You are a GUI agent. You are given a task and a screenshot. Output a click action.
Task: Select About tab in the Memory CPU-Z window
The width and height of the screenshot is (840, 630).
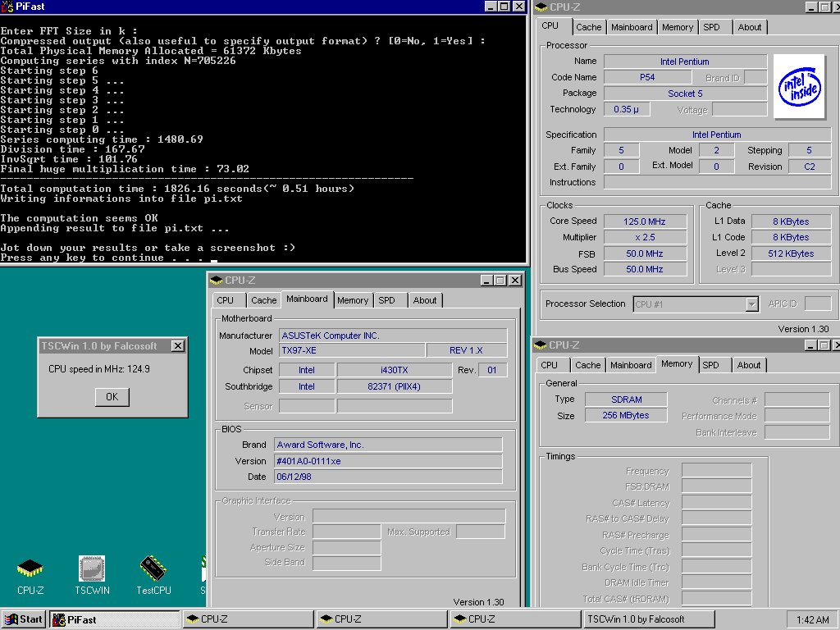748,365
